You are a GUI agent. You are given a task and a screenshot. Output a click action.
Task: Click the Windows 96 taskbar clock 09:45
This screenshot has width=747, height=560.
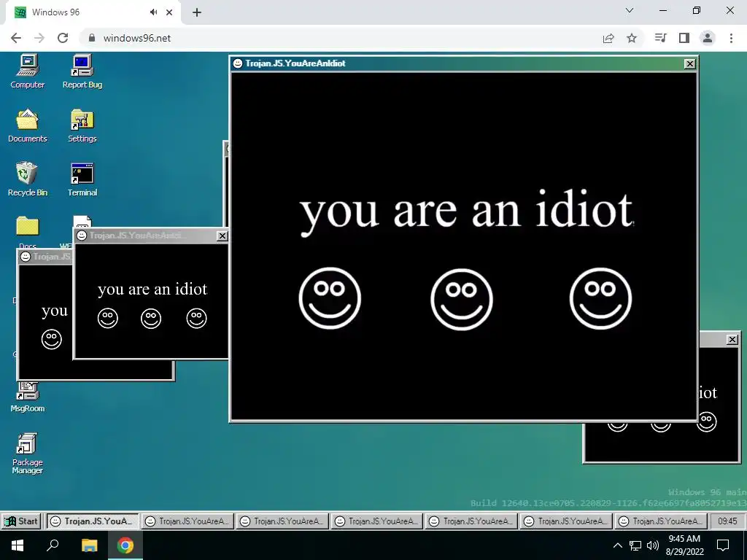point(727,521)
